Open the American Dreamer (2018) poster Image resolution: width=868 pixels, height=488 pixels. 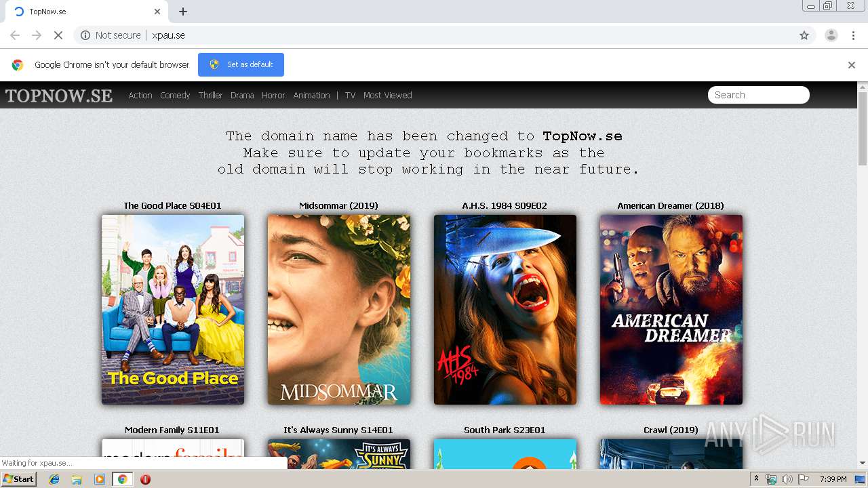click(671, 310)
